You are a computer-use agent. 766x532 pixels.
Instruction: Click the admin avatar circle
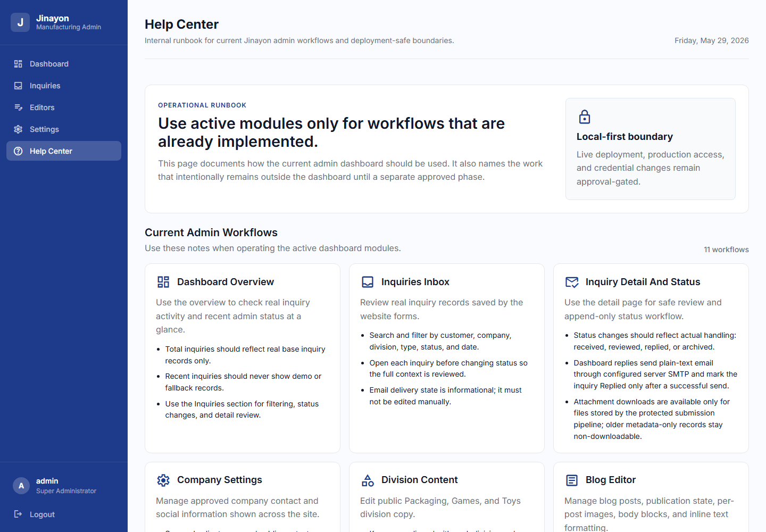coord(21,486)
